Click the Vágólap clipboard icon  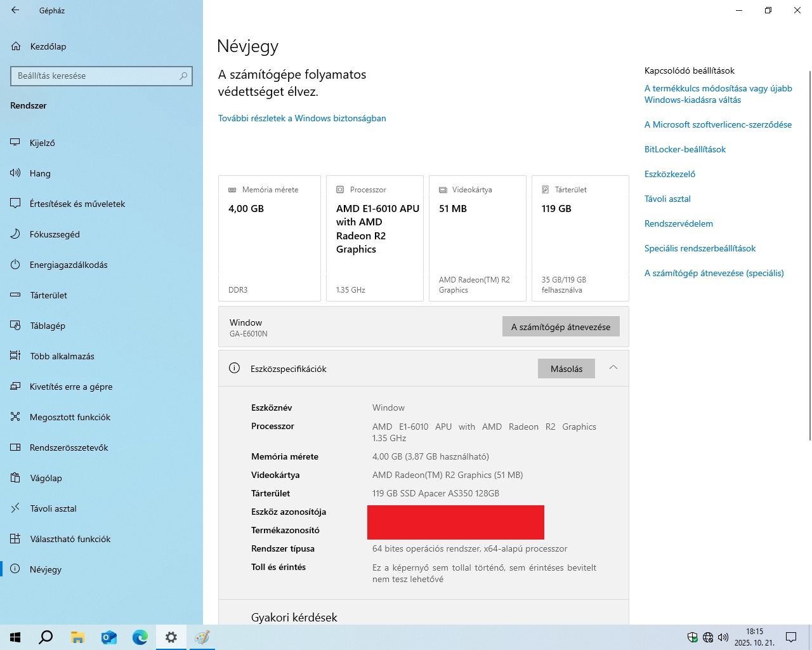coord(16,478)
